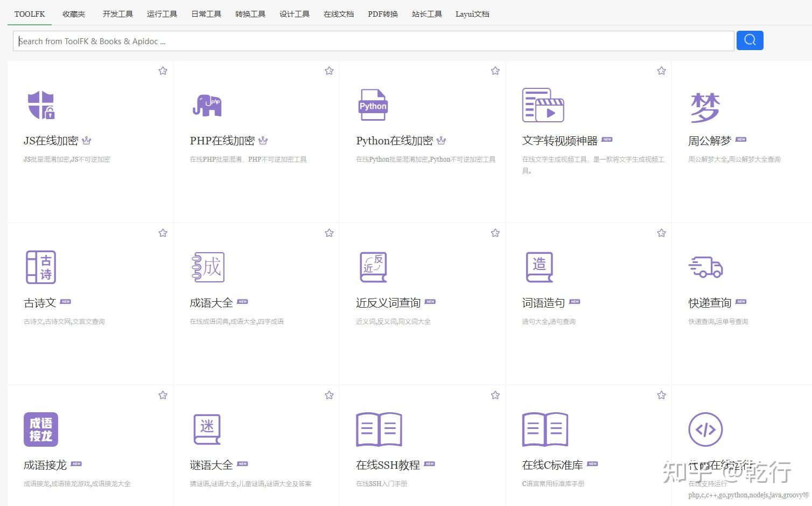Screen dimensions: 812x506
Task: Toggle favorite star for 谜语大全
Action: pyautogui.click(x=330, y=395)
